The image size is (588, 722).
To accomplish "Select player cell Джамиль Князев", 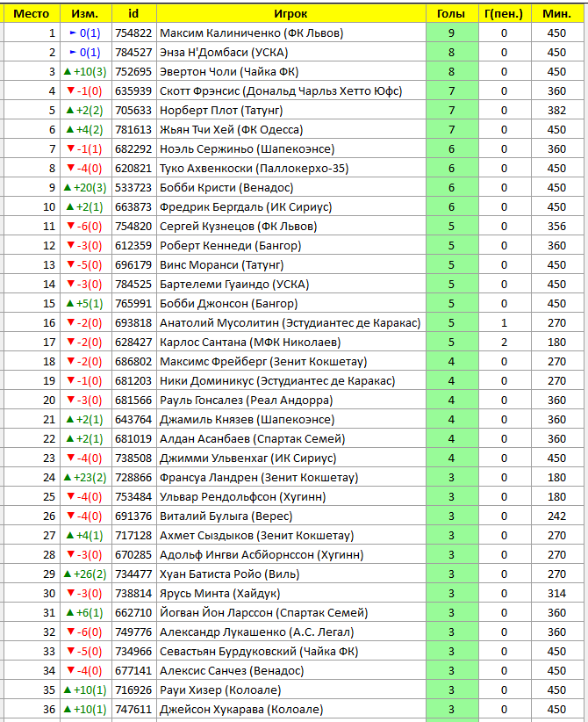I will pos(291,420).
